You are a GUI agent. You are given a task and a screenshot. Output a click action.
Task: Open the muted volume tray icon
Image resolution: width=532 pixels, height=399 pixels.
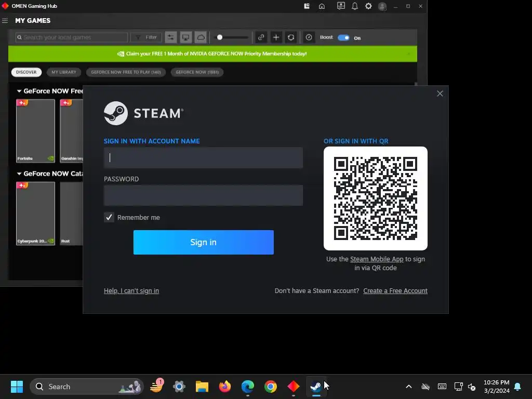(x=472, y=387)
